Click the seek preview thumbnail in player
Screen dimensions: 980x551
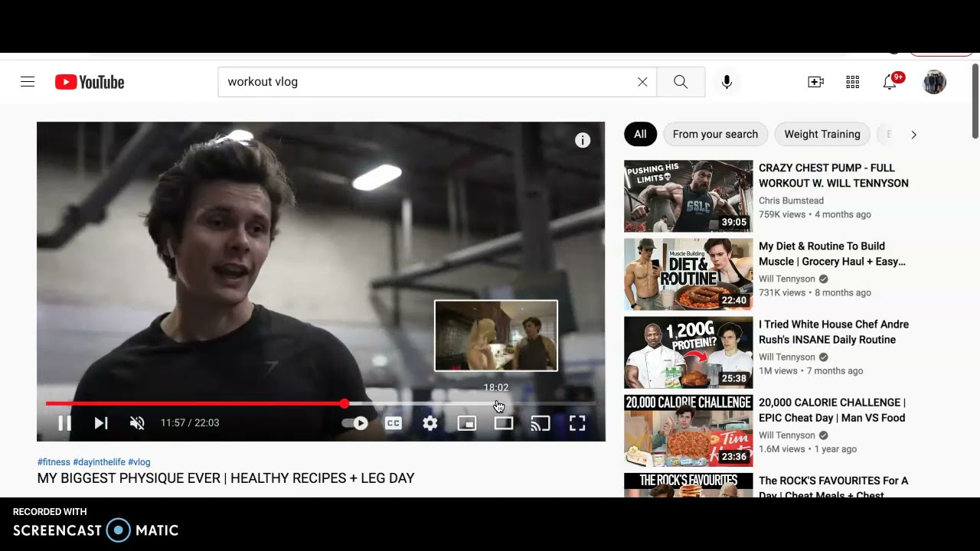coord(496,336)
